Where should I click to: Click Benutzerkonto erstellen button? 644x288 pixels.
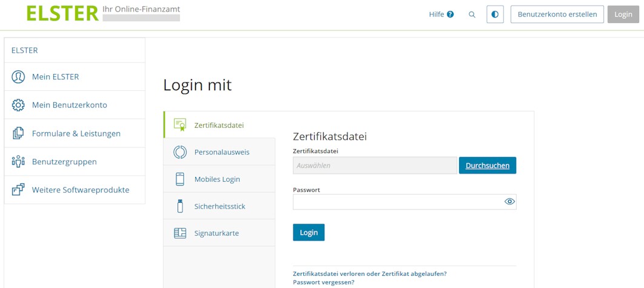tap(557, 15)
